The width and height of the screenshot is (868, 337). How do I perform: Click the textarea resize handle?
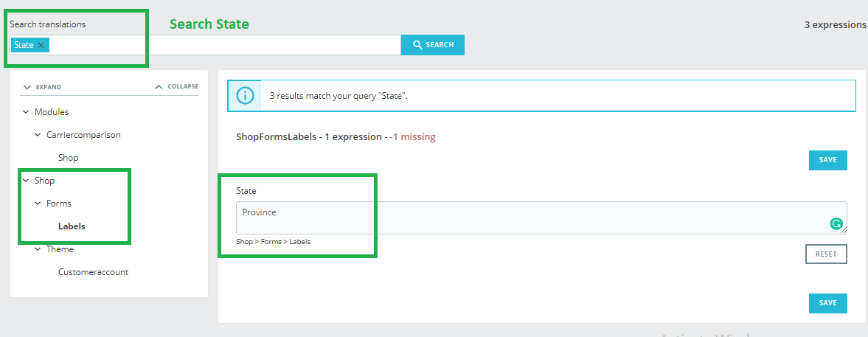844,231
